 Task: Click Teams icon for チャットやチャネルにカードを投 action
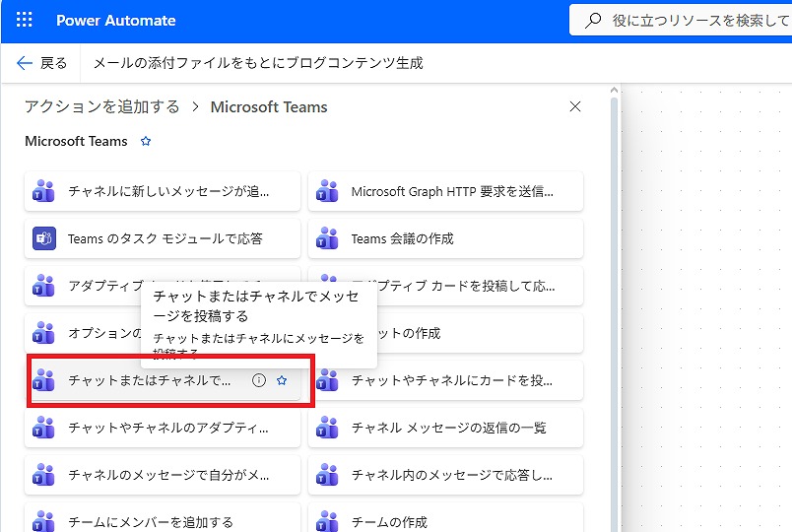click(328, 380)
